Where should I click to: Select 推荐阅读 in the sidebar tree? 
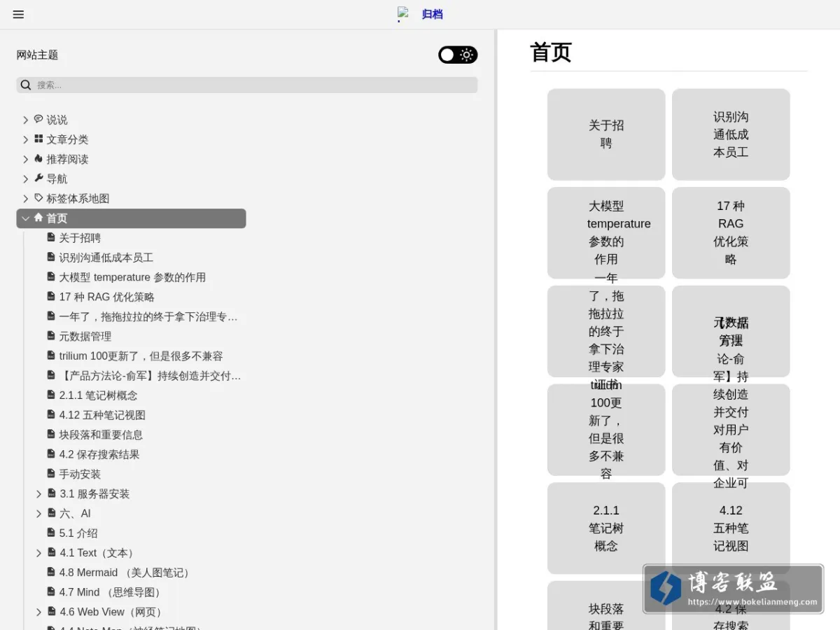[x=67, y=159]
